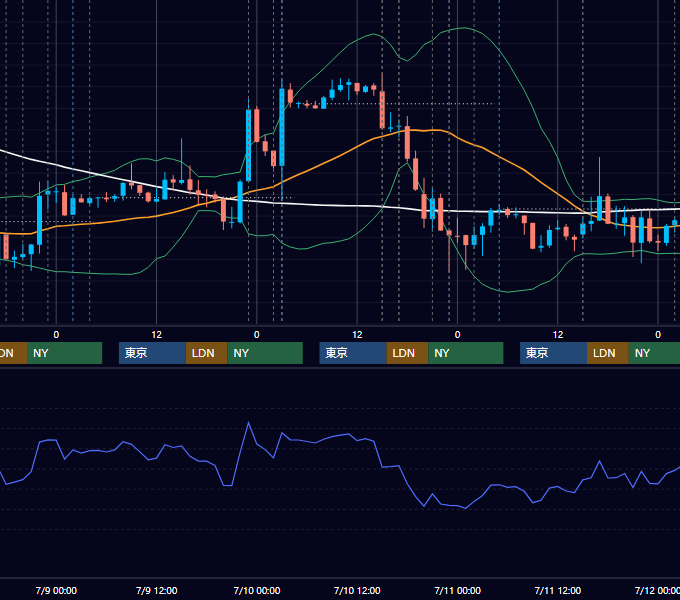
Task: Click hour label 12 above 7/11 12:00
Action: [x=558, y=335]
